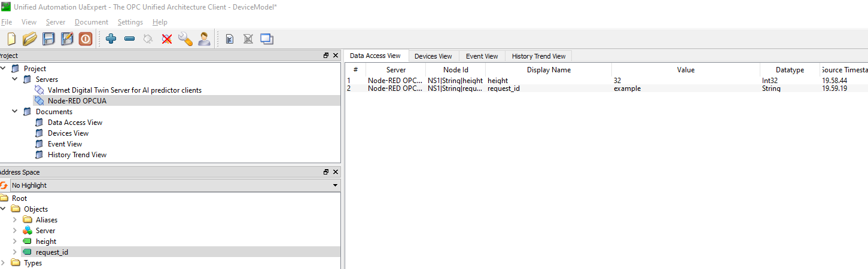Switch to the Devices View tab
868x269 pixels.
433,56
